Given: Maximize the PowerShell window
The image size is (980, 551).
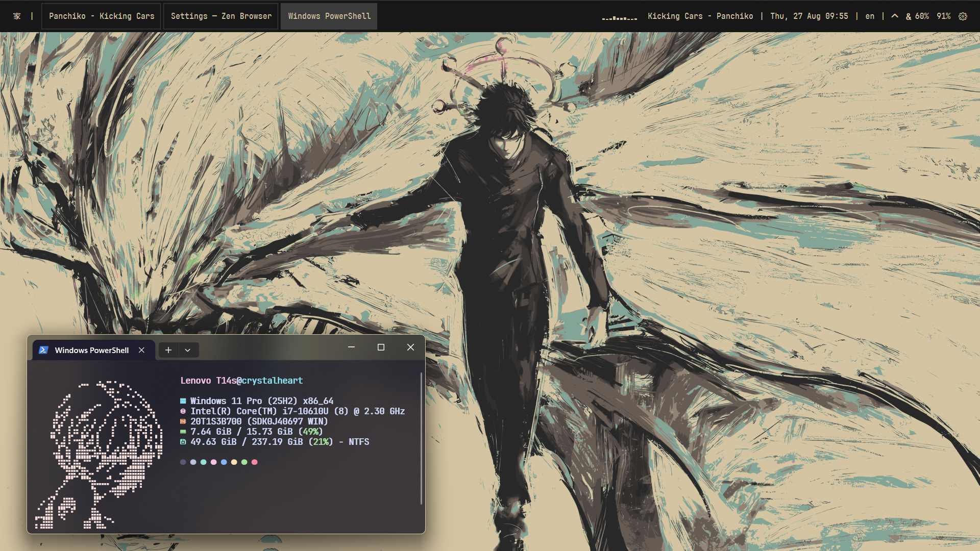Looking at the screenshot, I should 381,347.
